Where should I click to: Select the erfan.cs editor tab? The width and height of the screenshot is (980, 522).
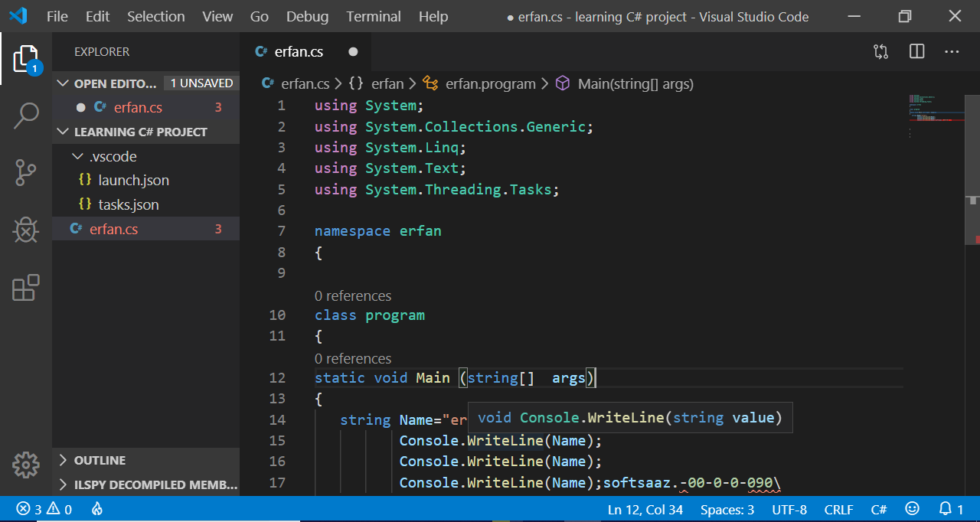(x=305, y=52)
